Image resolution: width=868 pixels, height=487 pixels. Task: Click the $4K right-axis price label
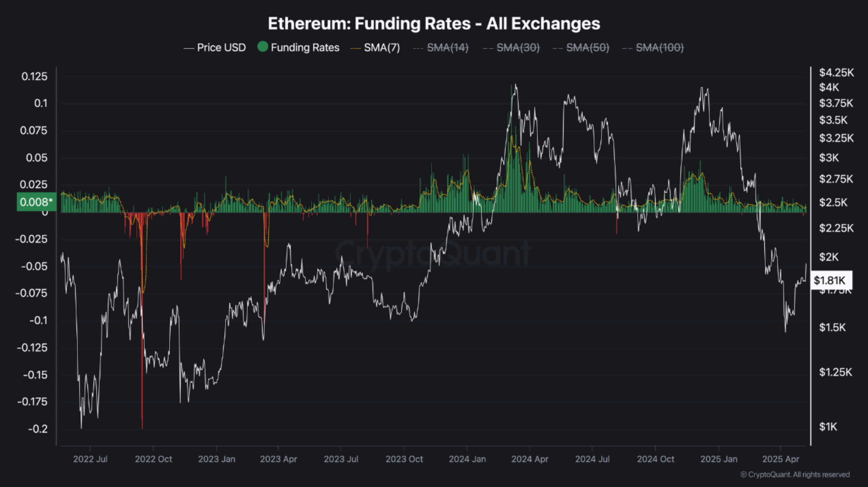829,87
